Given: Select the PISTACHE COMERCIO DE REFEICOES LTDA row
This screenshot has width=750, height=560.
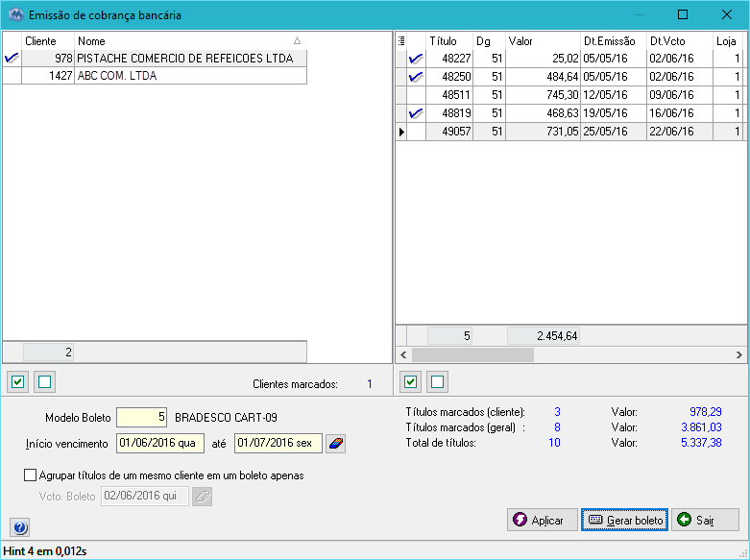Looking at the screenshot, I should point(155,59).
